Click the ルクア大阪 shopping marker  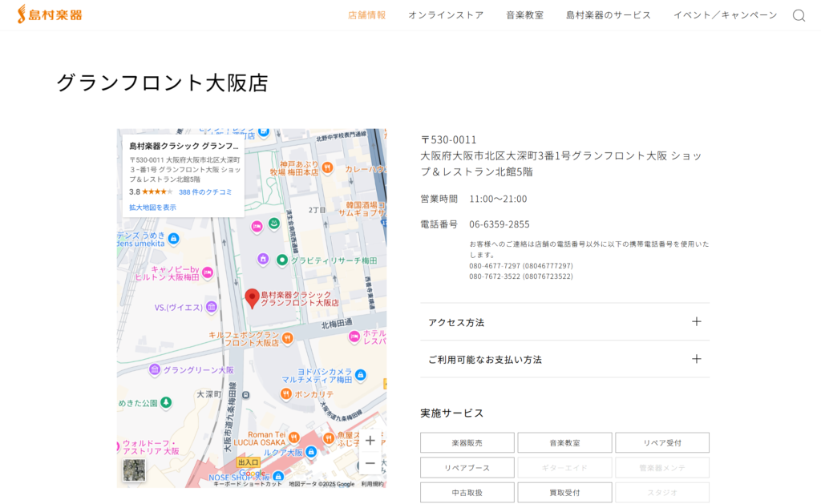[x=311, y=451]
